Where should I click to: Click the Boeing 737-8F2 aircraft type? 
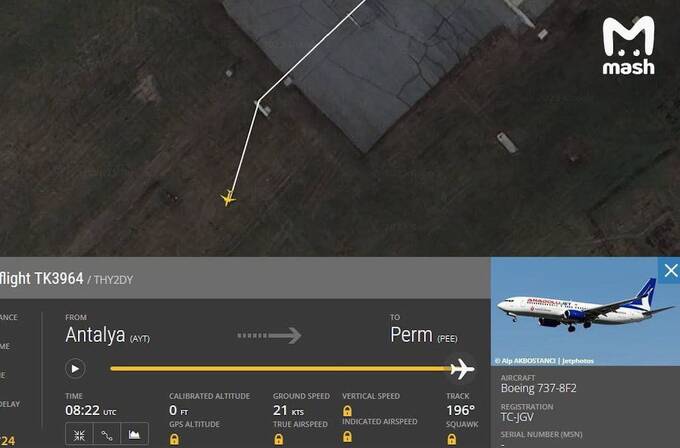(x=539, y=388)
